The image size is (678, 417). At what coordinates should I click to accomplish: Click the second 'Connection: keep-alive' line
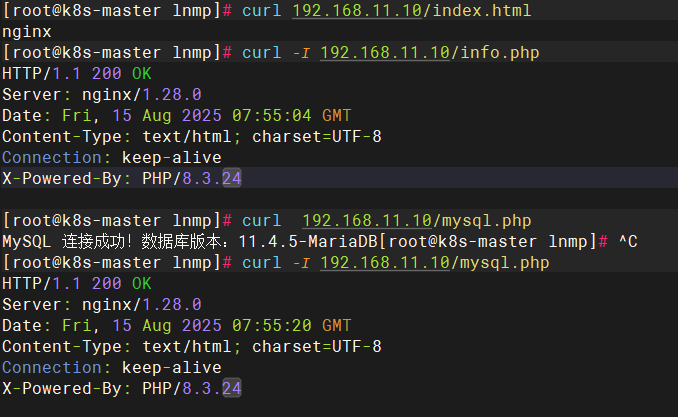112,367
